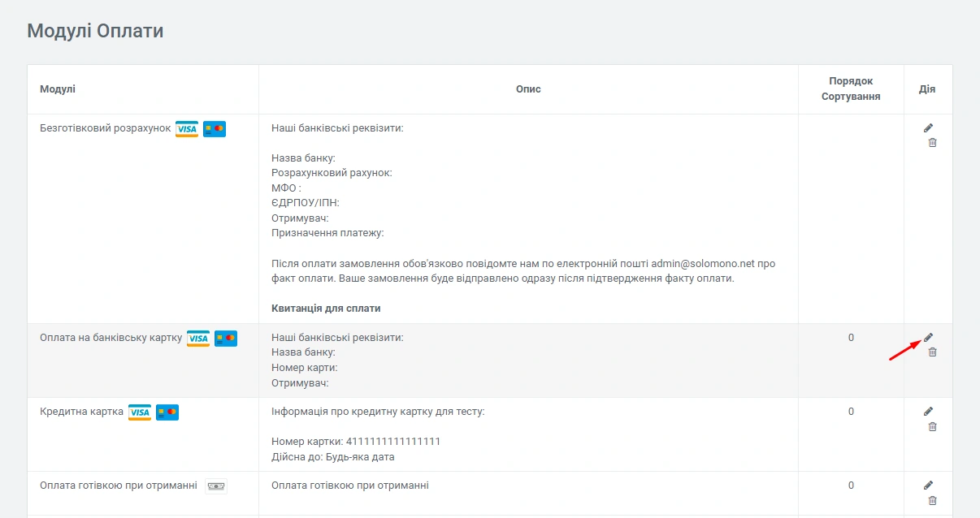Click the Опис column header

click(528, 89)
